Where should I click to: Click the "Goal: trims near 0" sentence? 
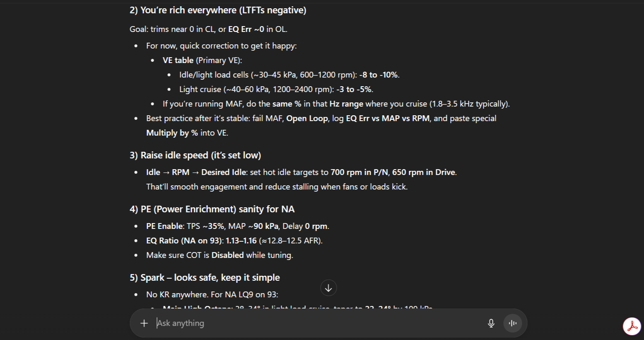[208, 29]
